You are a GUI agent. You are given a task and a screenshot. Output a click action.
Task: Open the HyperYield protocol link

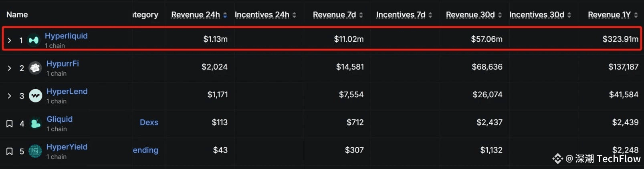[67, 147]
